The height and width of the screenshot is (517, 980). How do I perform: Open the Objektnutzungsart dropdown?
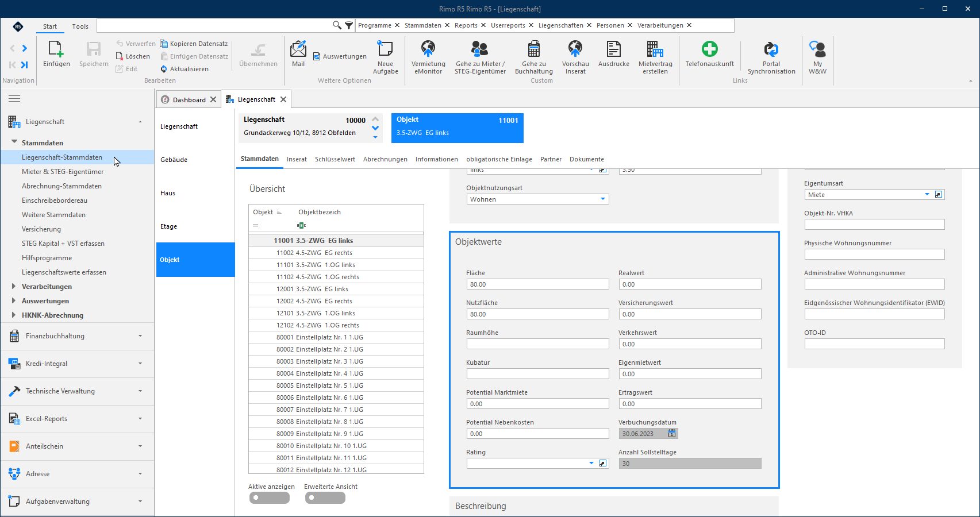point(603,199)
